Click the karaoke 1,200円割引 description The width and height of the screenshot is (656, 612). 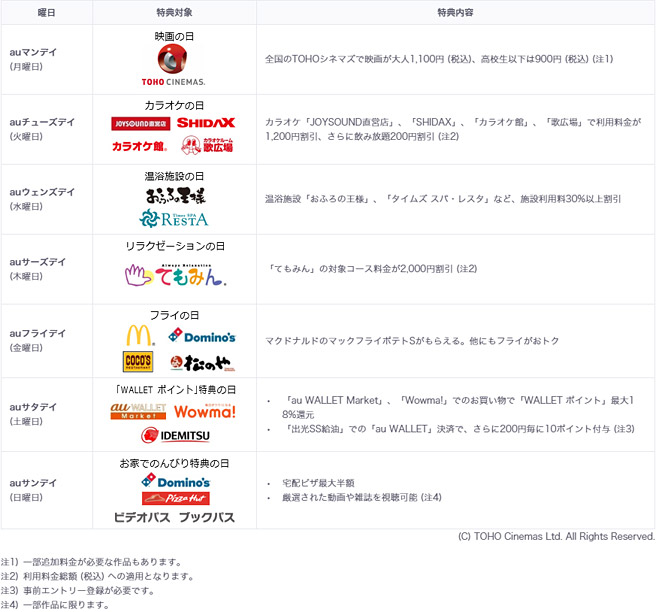tap(453, 129)
